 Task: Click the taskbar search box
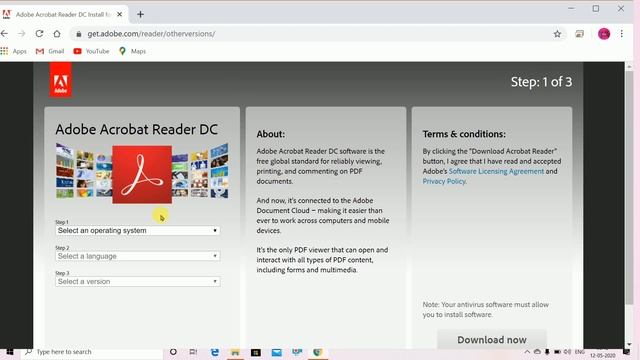click(x=92, y=352)
